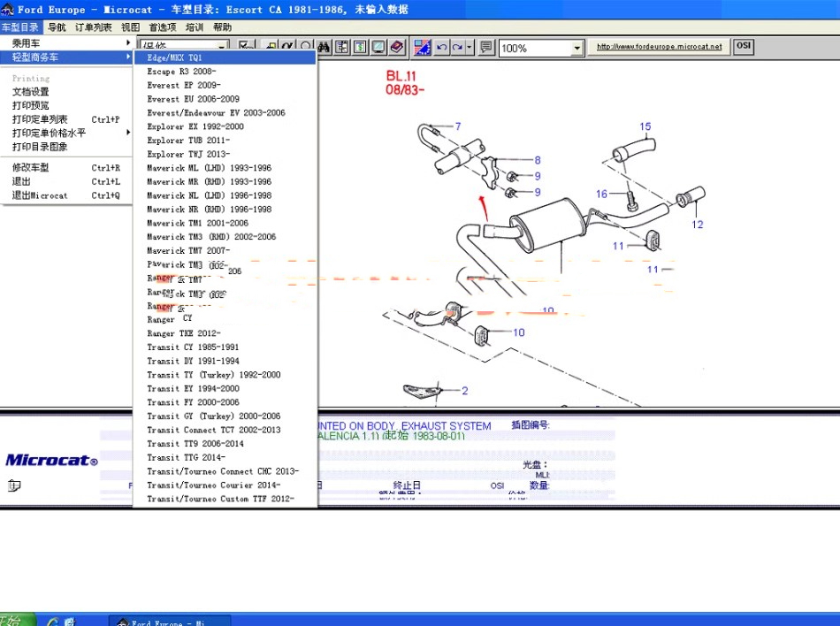The width and height of the screenshot is (840, 626).
Task: Select Escape R3 2008- model
Action: point(225,72)
